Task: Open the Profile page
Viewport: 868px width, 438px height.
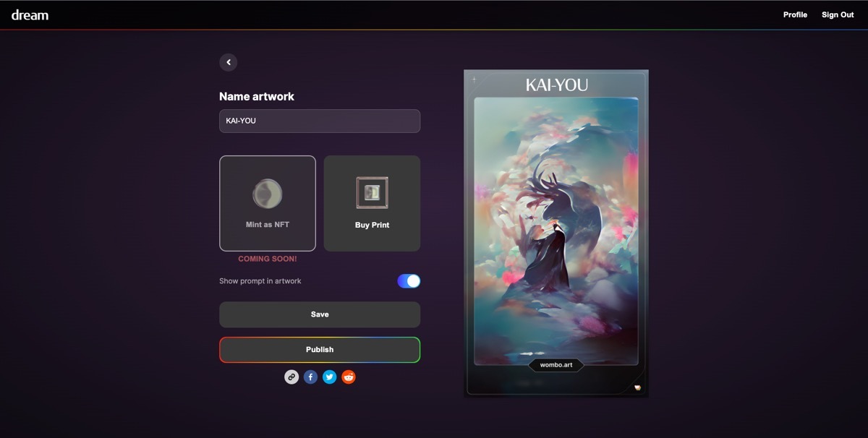Action: pyautogui.click(x=795, y=14)
